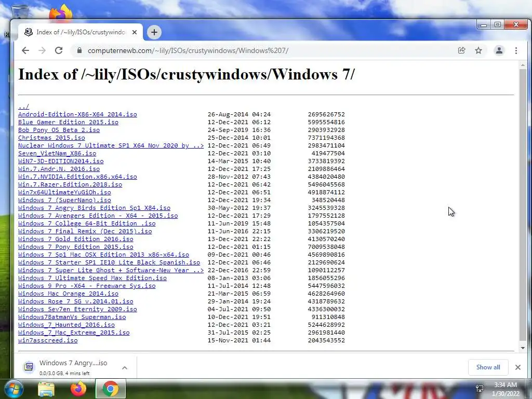Download Windows 7 Pony Edition 2015 iso
Screen dimensions: 532x399
(76, 247)
